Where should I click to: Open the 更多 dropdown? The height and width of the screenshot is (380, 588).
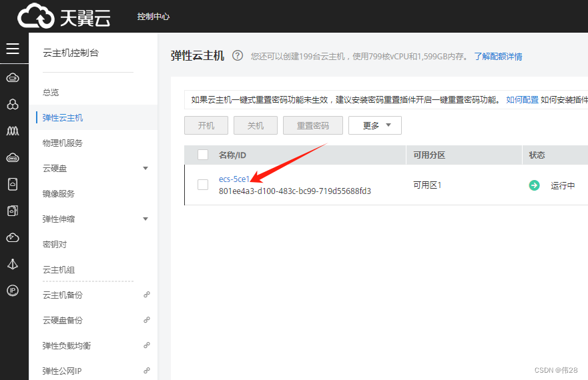click(375, 125)
